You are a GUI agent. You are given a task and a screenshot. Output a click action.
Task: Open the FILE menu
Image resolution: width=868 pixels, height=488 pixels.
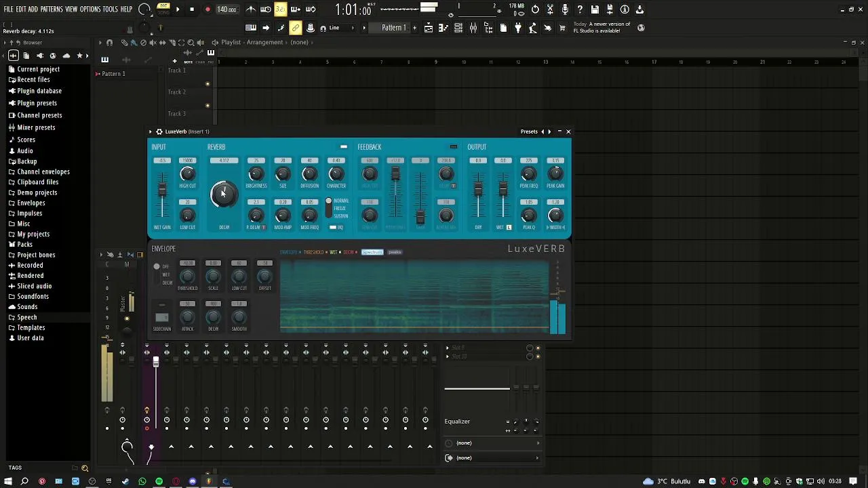9,9
